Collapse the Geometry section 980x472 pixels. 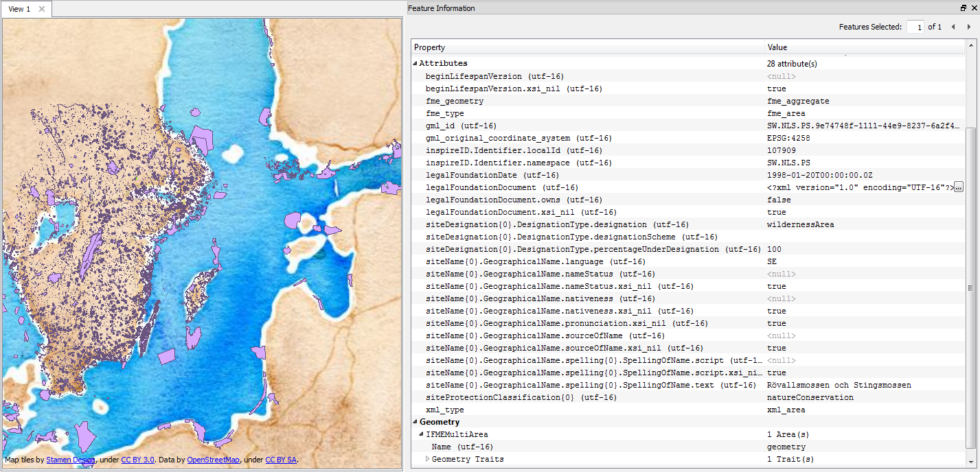point(415,422)
